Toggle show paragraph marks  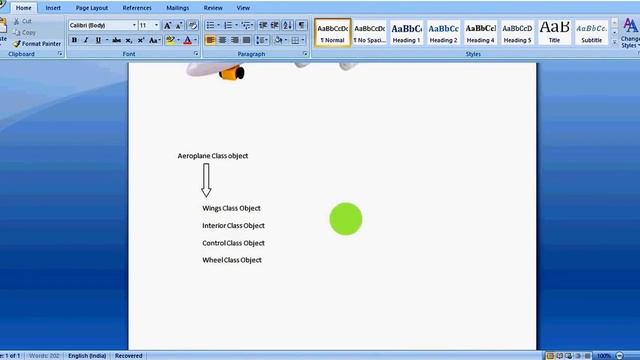[301, 25]
